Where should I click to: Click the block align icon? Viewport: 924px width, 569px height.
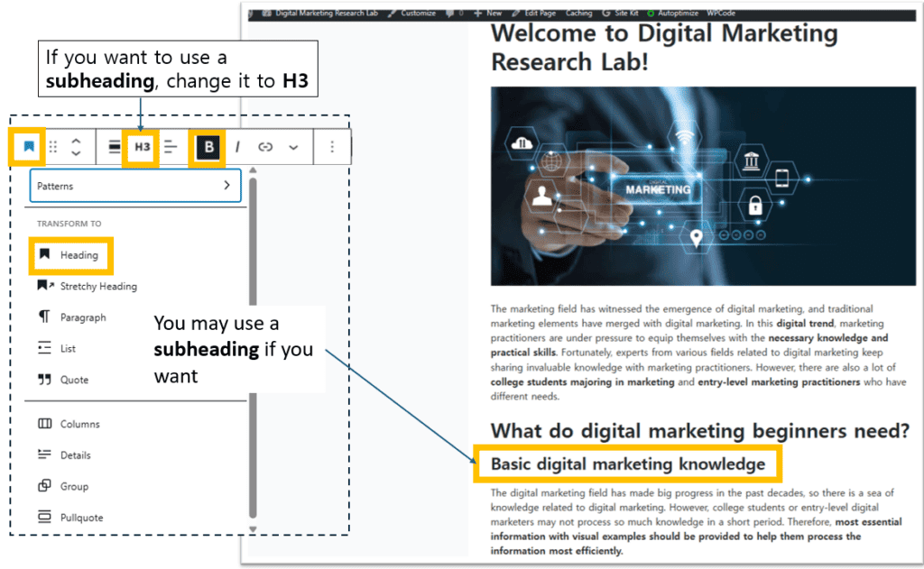tap(115, 147)
